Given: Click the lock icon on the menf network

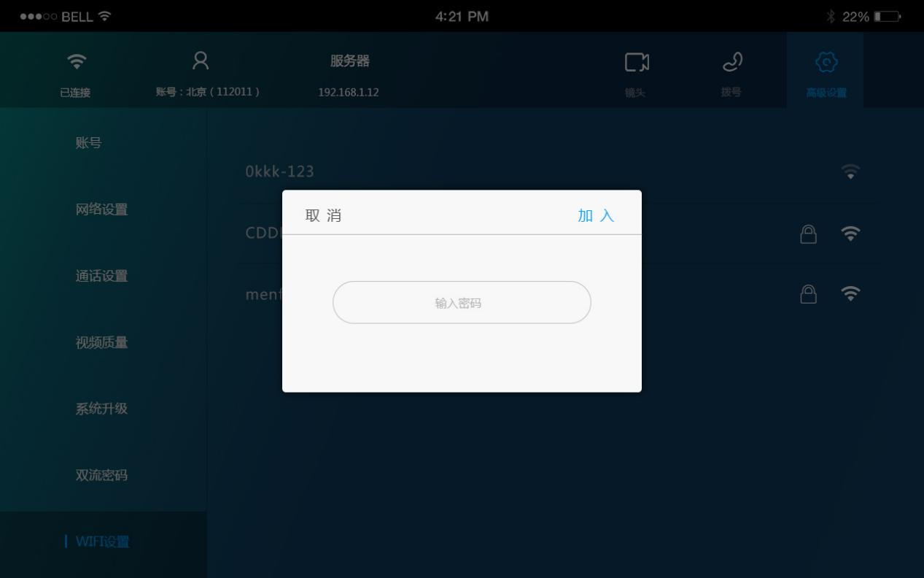Looking at the screenshot, I should coord(808,293).
